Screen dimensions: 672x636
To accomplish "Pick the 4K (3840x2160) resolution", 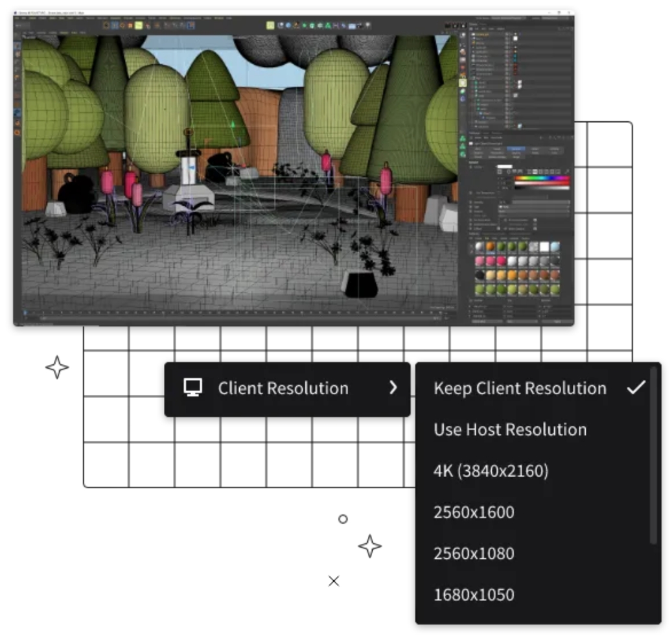I will pyautogui.click(x=491, y=471).
